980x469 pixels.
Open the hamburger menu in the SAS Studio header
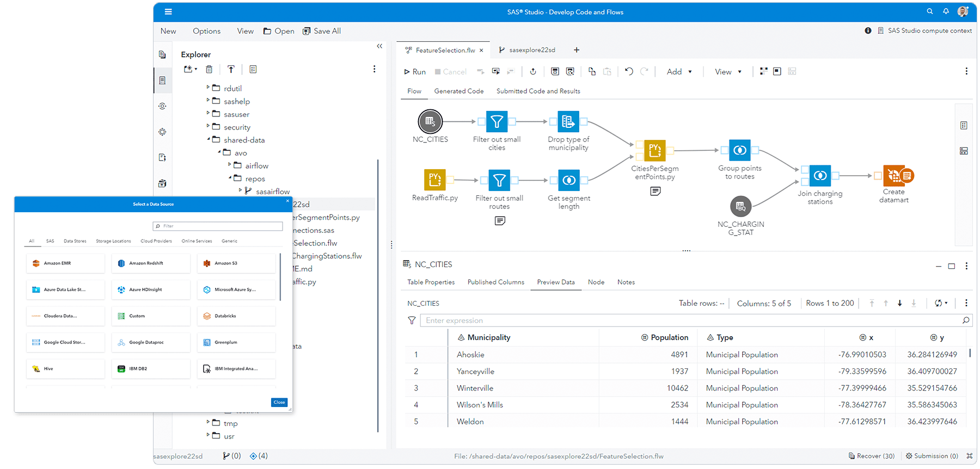tap(168, 11)
